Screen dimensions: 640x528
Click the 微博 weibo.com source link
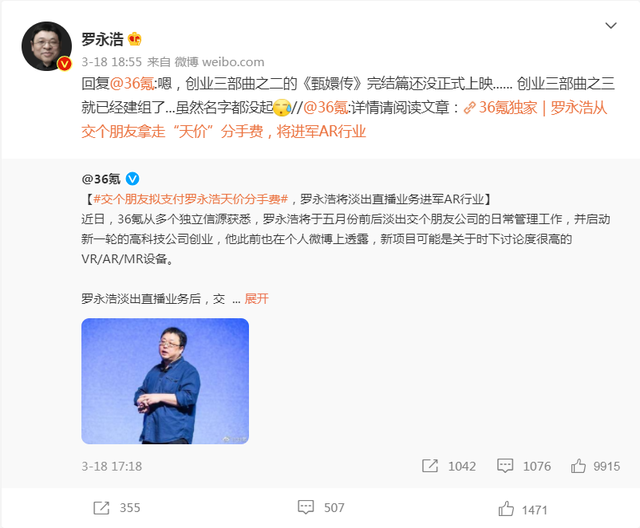pyautogui.click(x=220, y=62)
